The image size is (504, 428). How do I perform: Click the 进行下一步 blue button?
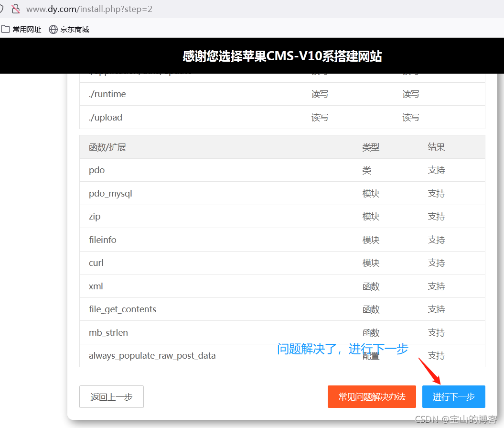coord(453,397)
